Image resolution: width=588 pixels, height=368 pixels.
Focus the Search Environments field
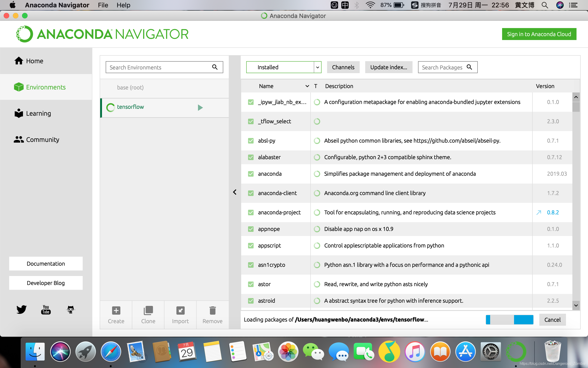[x=164, y=67]
